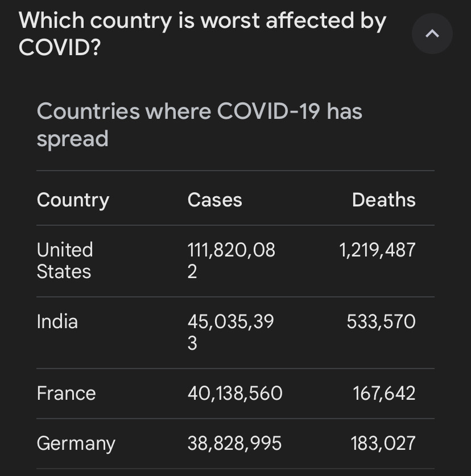Select the Germany country cell
The image size is (471, 476).
click(x=76, y=444)
